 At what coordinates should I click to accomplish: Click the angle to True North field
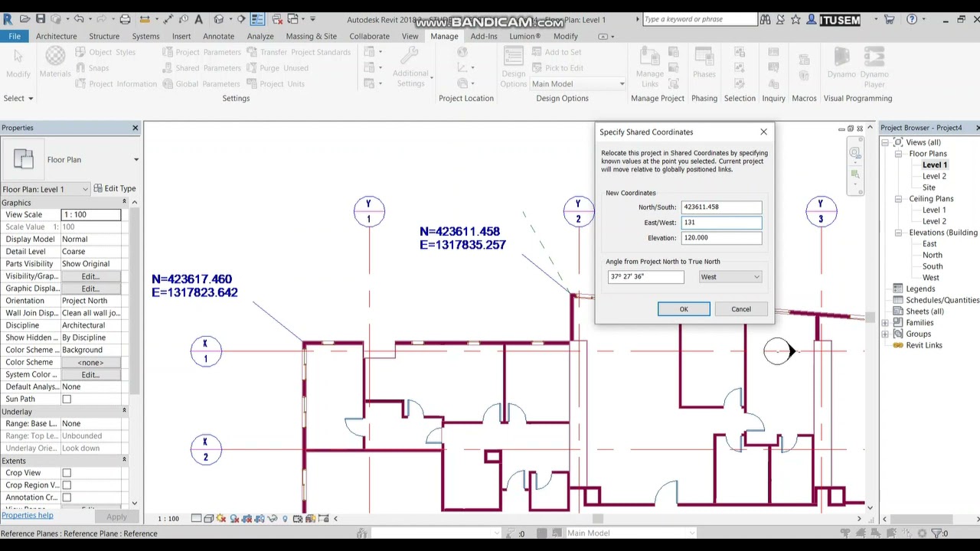[x=645, y=277]
